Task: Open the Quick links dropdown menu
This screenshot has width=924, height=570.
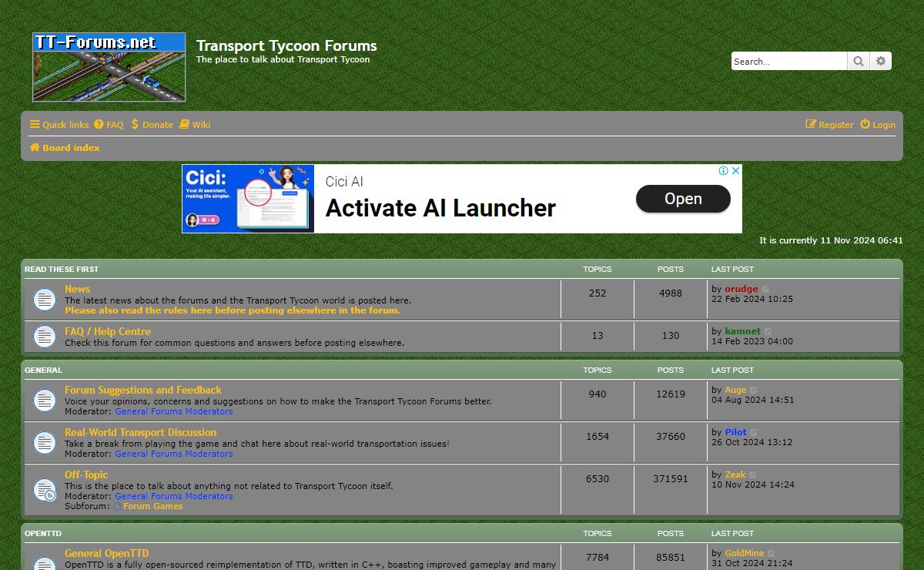Action: tap(59, 125)
